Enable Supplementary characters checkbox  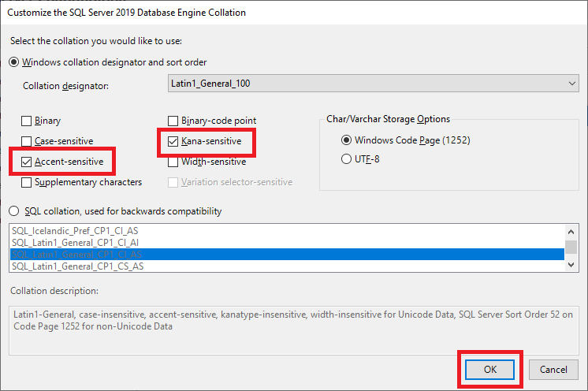click(x=28, y=182)
